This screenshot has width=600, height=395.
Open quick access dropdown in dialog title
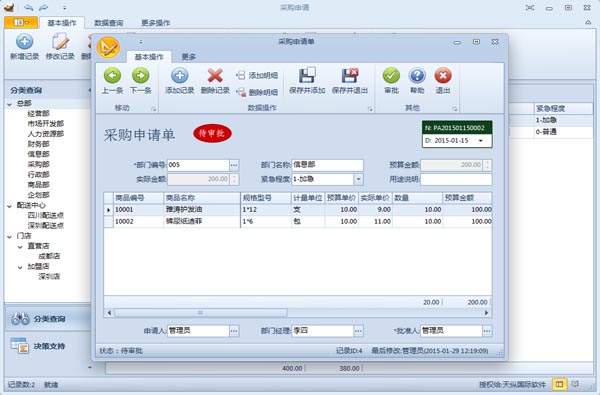140,42
